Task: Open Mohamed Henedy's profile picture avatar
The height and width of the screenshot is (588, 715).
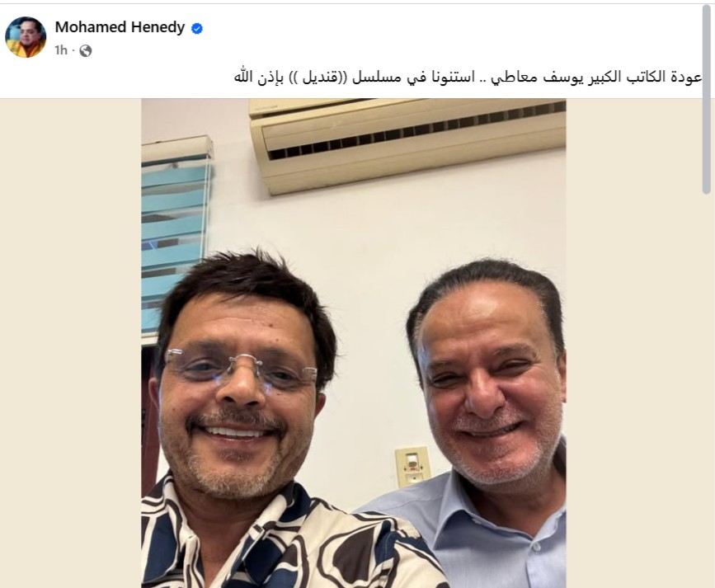Action: (26, 37)
